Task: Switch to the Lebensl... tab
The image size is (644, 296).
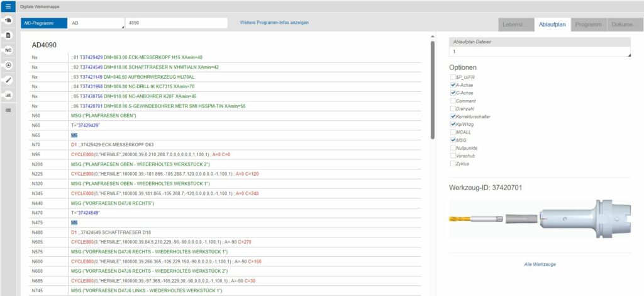Action: 516,25
